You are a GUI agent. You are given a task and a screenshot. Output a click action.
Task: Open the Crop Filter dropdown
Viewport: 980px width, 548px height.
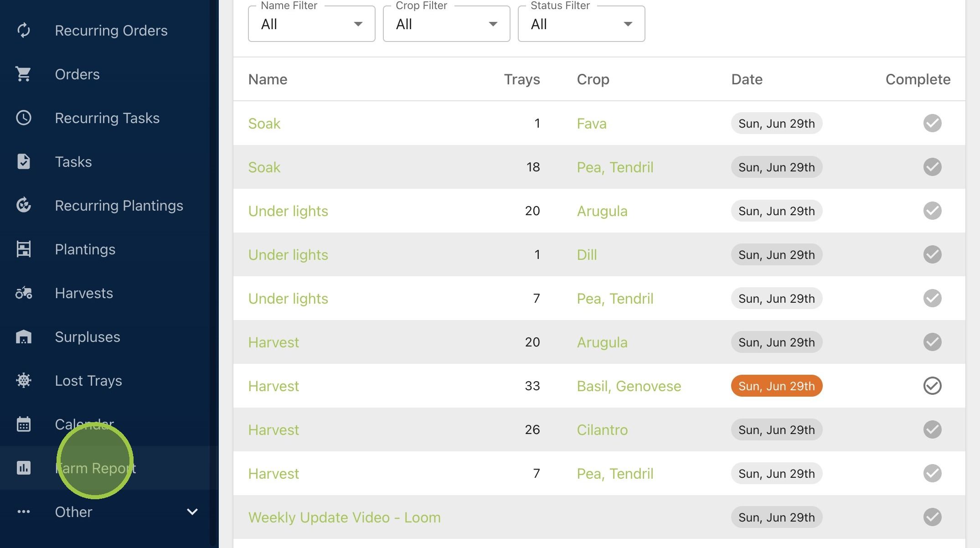447,24
